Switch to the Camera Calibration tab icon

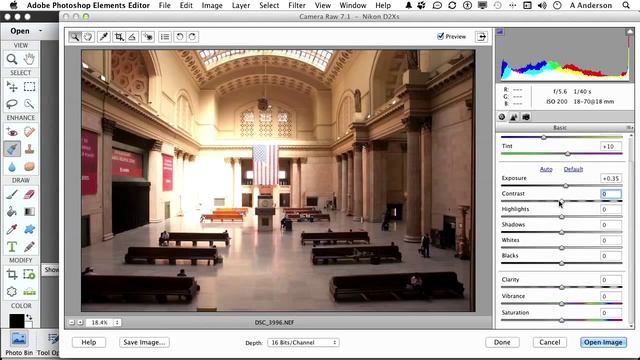pyautogui.click(x=526, y=117)
